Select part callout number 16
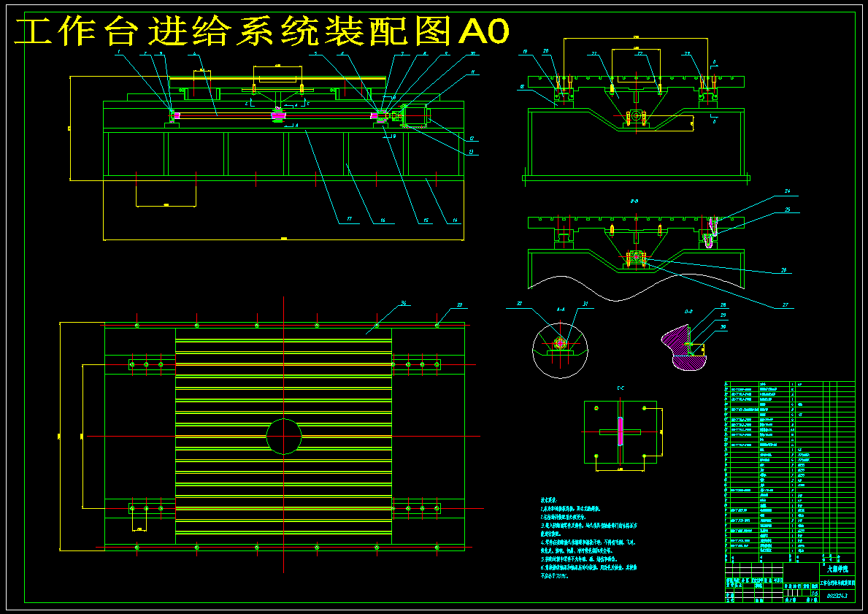Screen dimensions: 868x614 (382, 220)
